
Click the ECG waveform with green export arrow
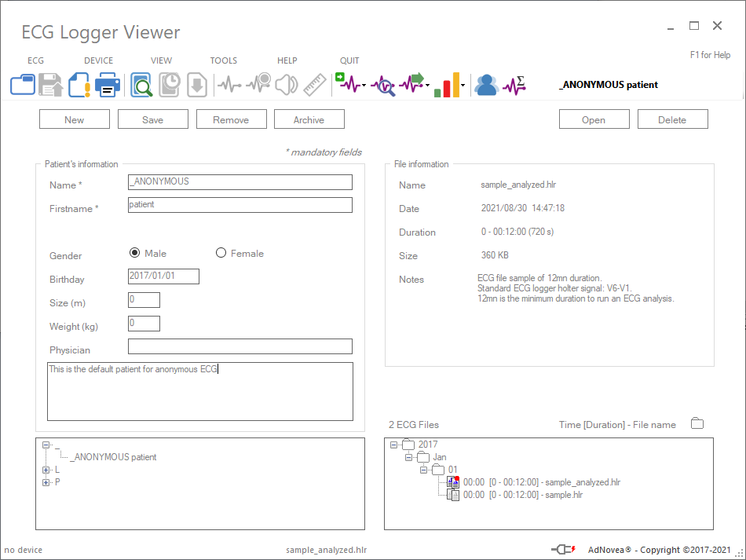click(411, 82)
